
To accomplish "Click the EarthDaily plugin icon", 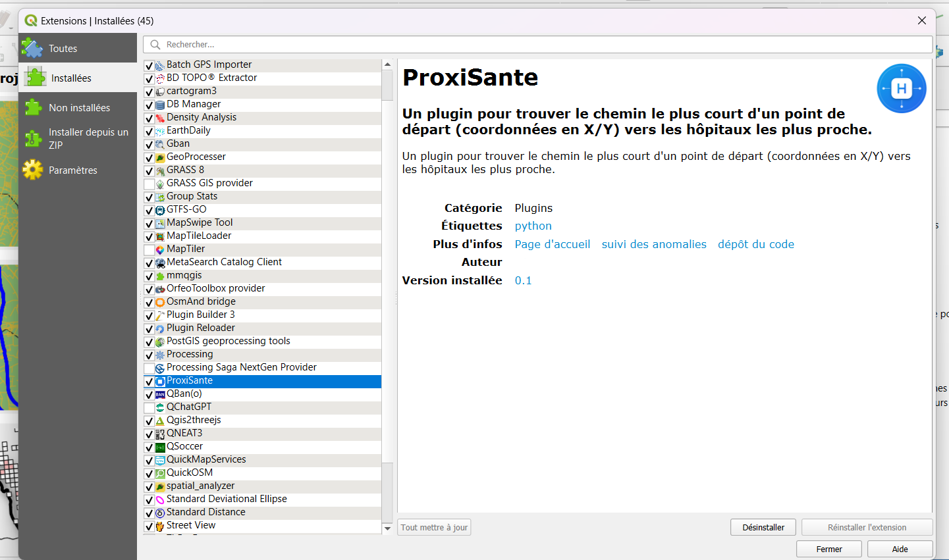I will coord(159,131).
